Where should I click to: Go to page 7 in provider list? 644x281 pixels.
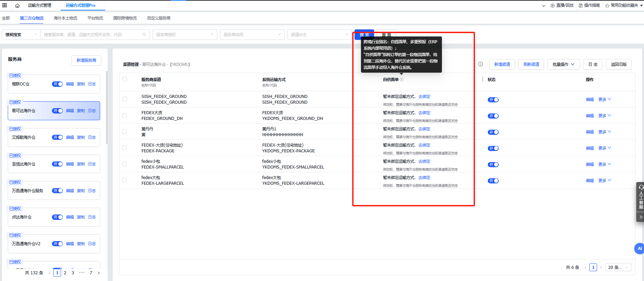[91, 273]
